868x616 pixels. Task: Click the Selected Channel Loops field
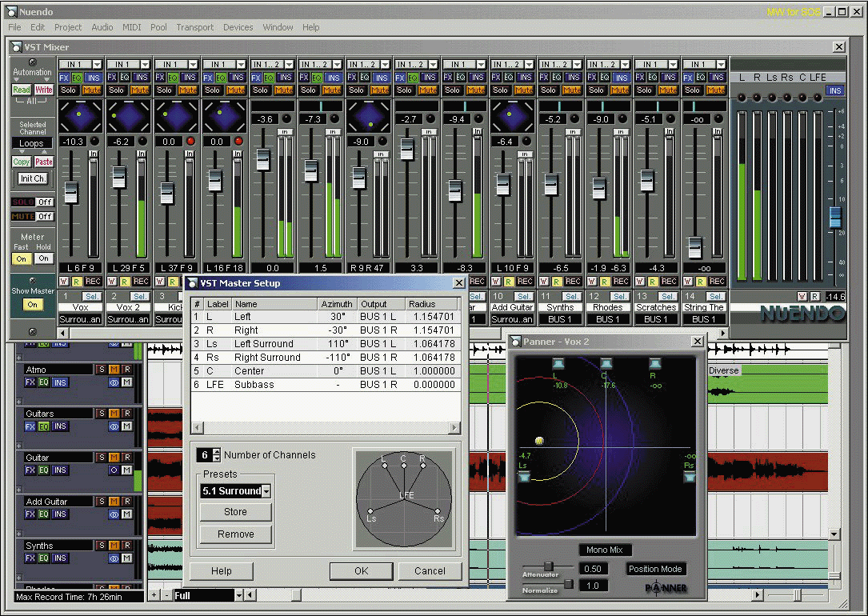[32, 143]
